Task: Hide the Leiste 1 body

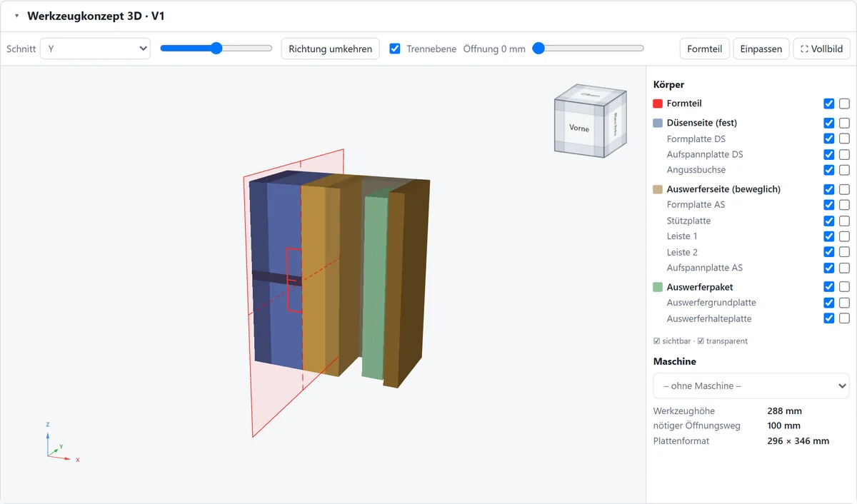Action: tap(829, 236)
